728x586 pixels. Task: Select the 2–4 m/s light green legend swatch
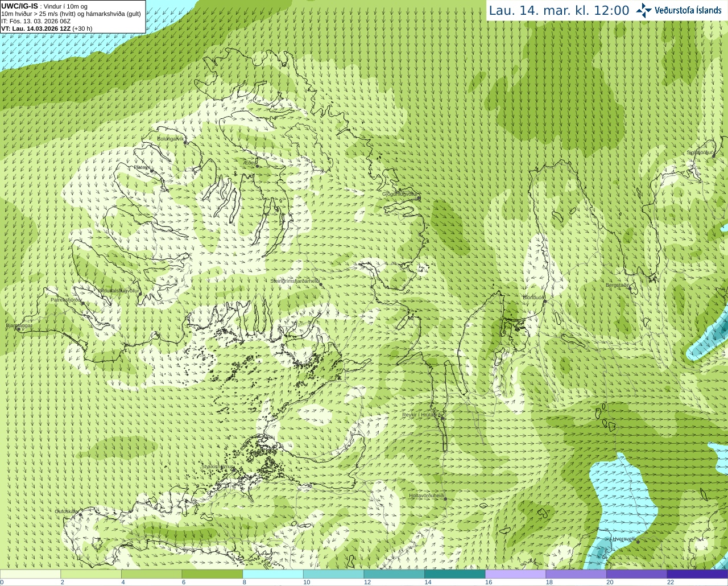(x=91, y=574)
